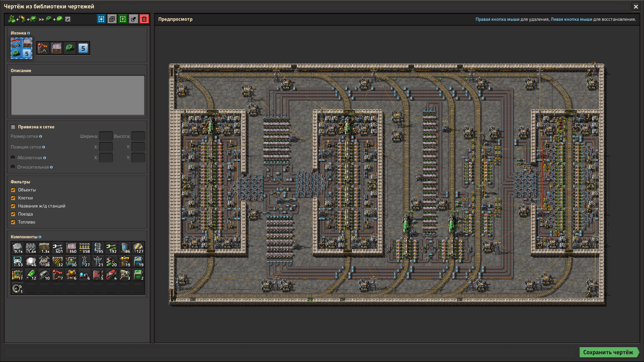The height and width of the screenshot is (362, 644).
Task: Click express belt component 1.4к
Action: pos(31,248)
